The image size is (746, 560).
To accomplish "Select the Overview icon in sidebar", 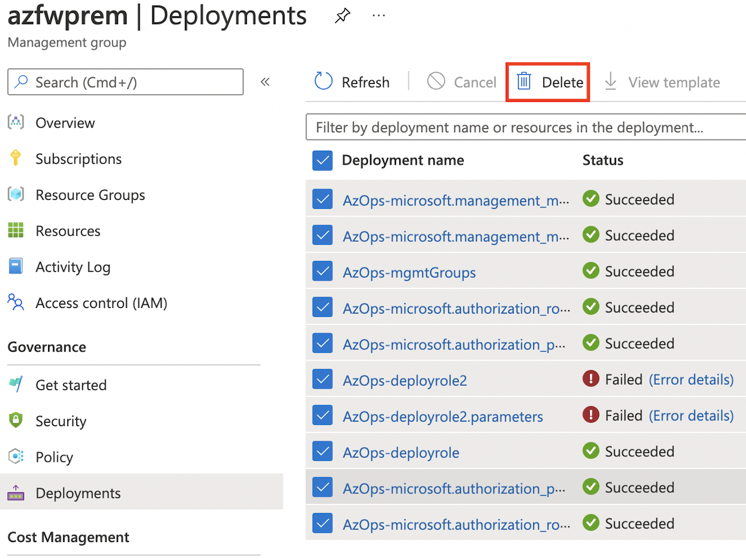I will [15, 123].
